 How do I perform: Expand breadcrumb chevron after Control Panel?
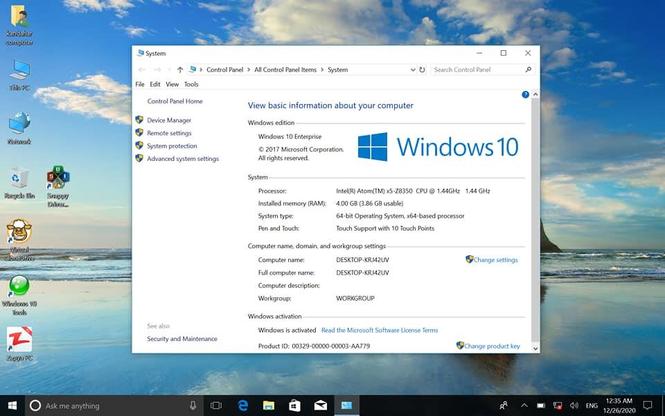249,70
